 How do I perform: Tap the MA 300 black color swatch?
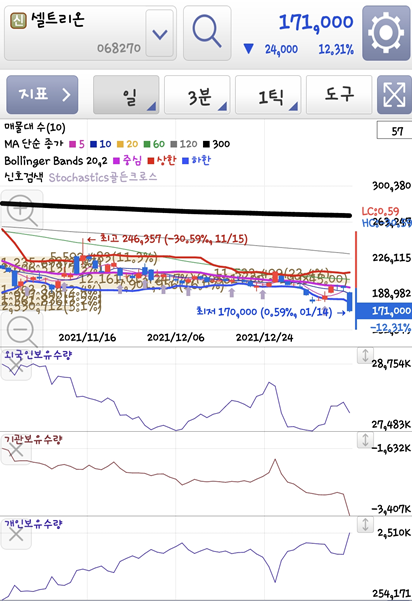(207, 144)
